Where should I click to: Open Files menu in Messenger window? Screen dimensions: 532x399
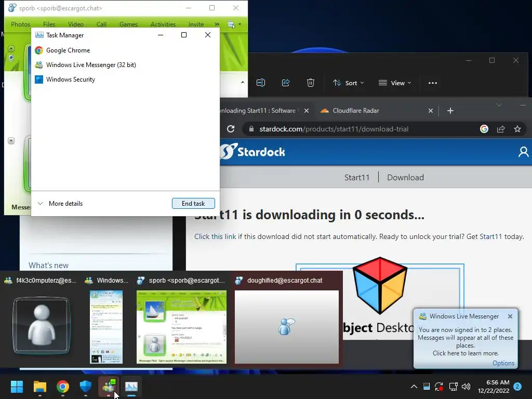tap(49, 24)
